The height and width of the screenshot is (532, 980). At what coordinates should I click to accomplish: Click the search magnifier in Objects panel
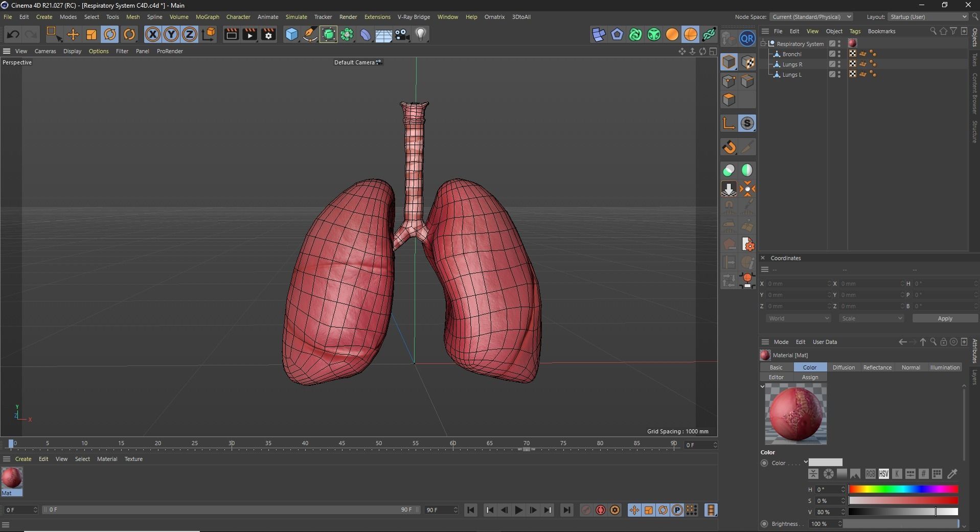933,31
